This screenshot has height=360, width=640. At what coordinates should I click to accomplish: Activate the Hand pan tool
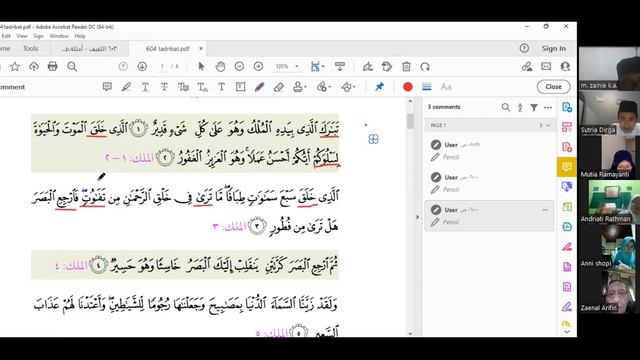(220, 67)
